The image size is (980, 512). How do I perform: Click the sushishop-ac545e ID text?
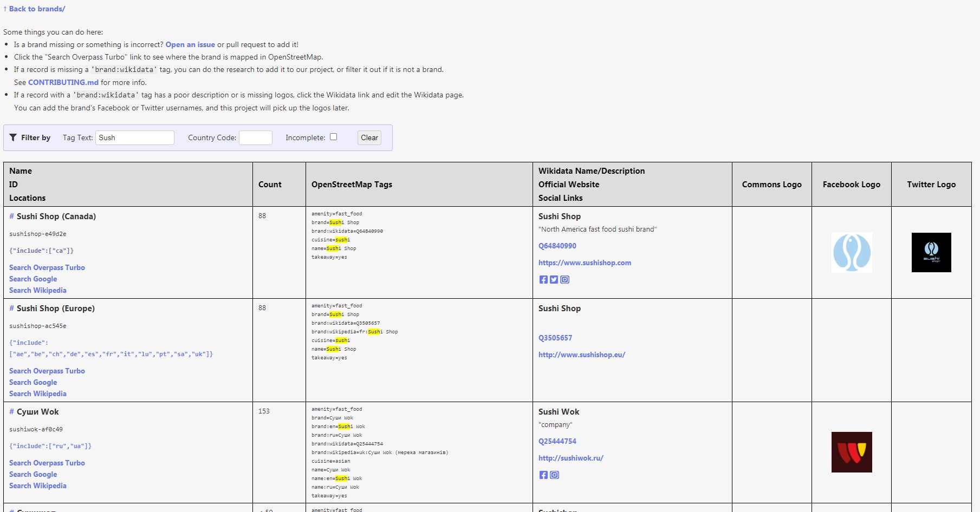pos(38,326)
